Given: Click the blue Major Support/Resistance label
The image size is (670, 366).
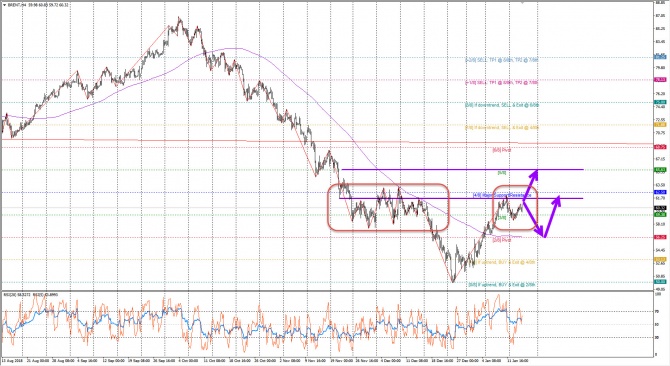Looking at the screenshot, I should pos(502,195).
